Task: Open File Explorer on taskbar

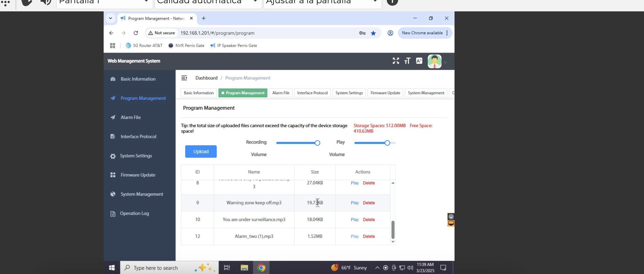Action: 244,268
